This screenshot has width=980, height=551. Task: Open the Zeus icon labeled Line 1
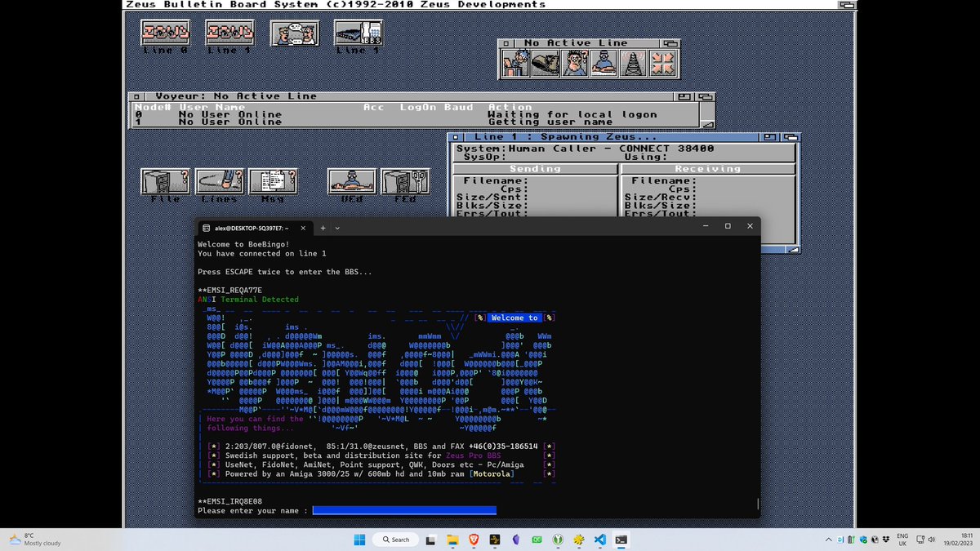(x=229, y=32)
